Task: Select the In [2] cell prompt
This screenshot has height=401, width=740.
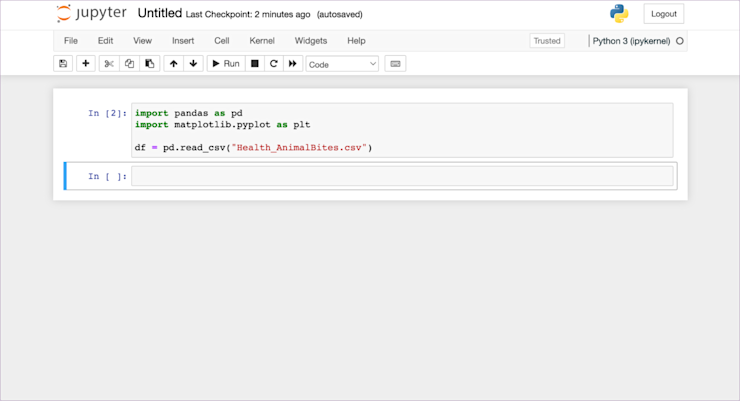Action: coord(107,113)
